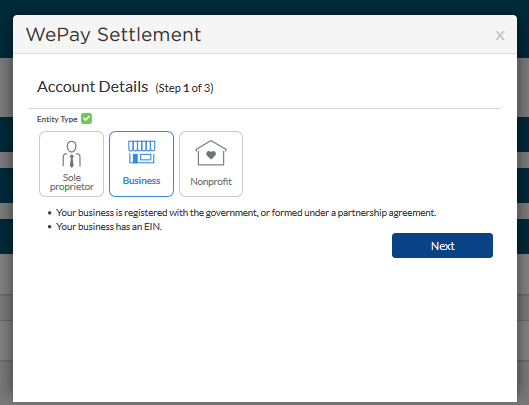Close the WePay Settlement dialog
This screenshot has height=405, width=529.
(x=500, y=35)
